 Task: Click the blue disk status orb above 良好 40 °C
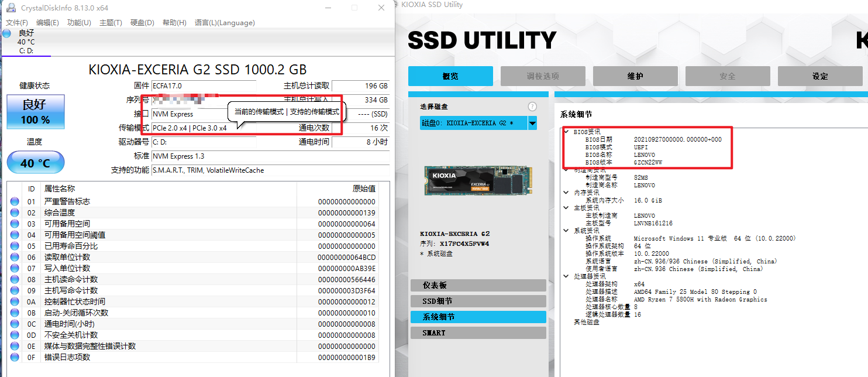pyautogui.click(x=6, y=33)
